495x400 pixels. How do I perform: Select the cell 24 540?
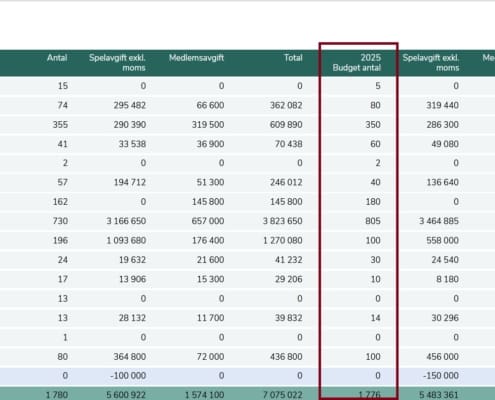[x=445, y=260]
